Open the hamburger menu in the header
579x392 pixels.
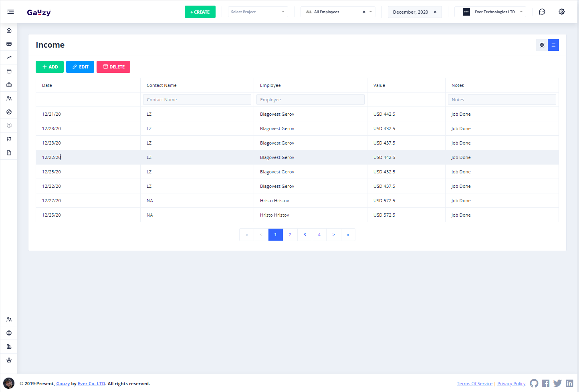10,12
